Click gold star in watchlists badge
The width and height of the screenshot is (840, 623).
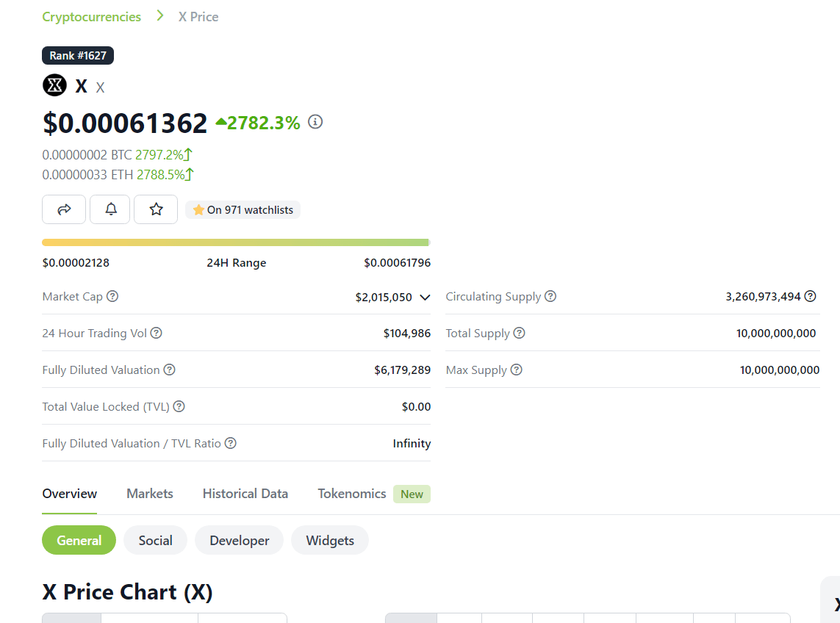pos(198,210)
